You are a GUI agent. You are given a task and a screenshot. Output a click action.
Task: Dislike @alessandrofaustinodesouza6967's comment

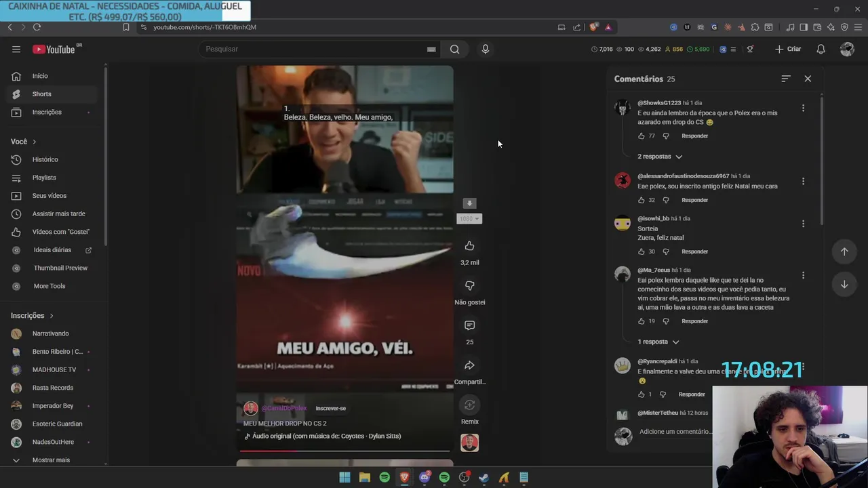pos(666,200)
